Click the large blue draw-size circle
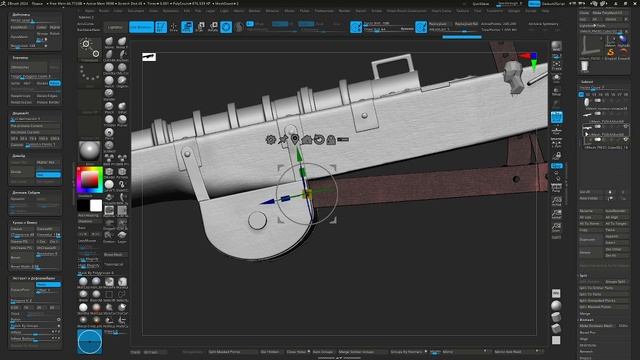Viewport: 640px width, 360px height. click(x=90, y=342)
